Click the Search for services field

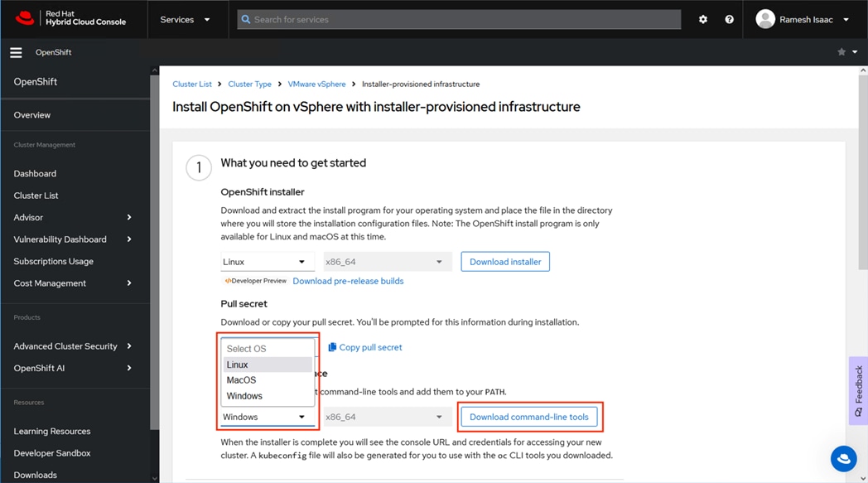460,19
